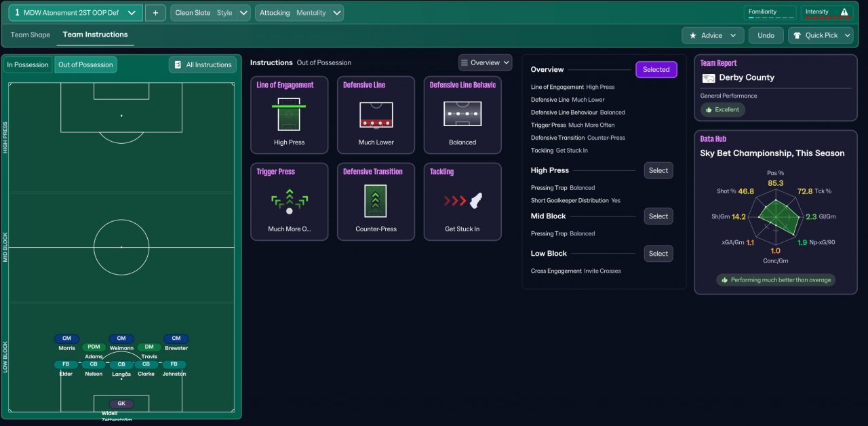
Task: Select Travis DM marker on the pitch
Action: [x=149, y=347]
